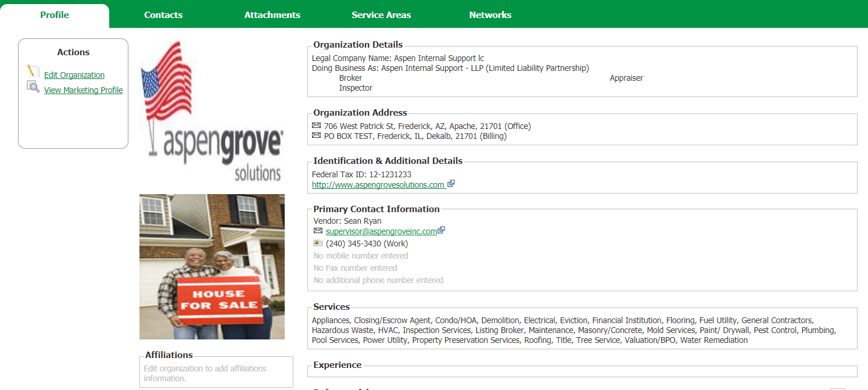Click the Actions panel heading
This screenshot has width=868, height=390.
pos(73,52)
